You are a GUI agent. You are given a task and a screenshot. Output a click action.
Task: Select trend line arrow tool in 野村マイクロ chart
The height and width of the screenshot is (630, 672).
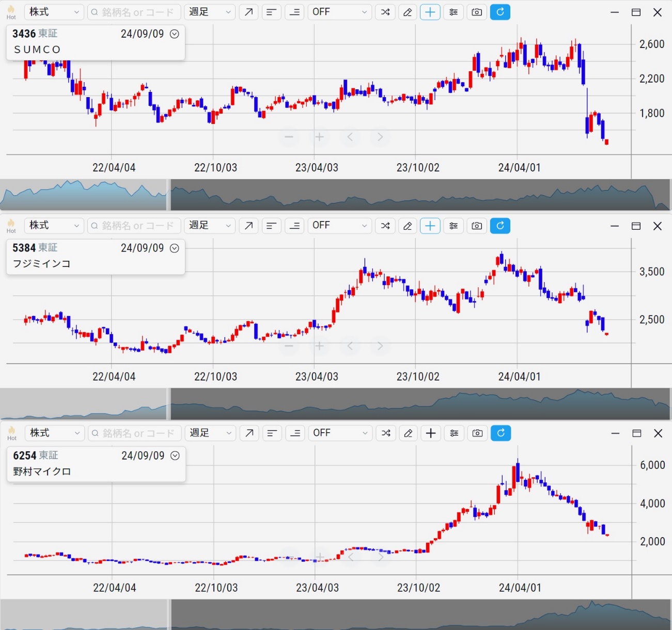point(249,433)
